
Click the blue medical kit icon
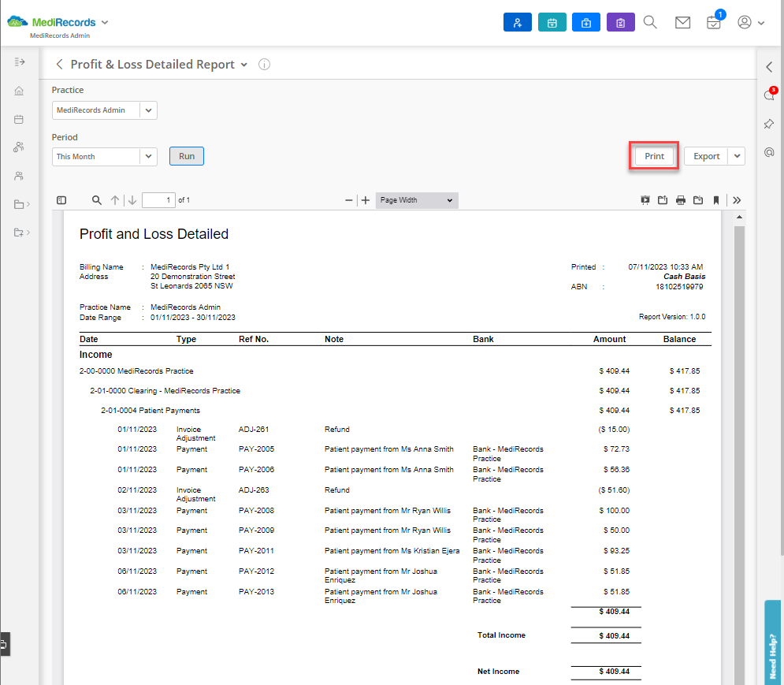(586, 23)
